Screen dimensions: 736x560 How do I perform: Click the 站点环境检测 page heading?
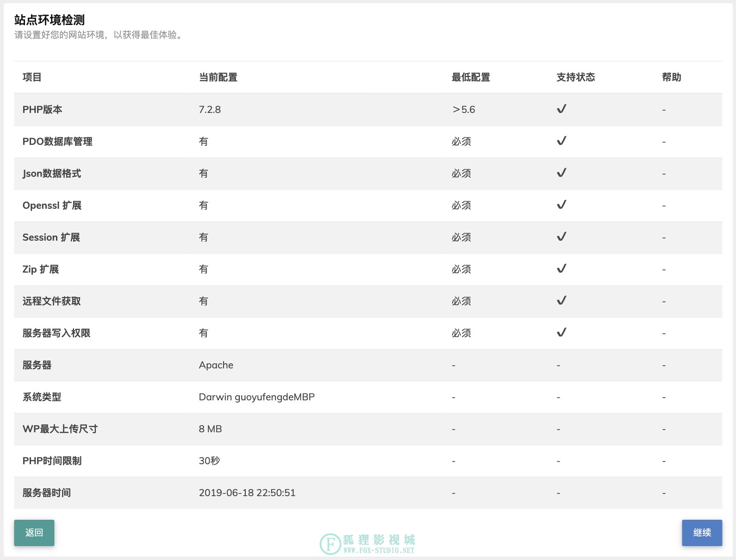point(50,20)
